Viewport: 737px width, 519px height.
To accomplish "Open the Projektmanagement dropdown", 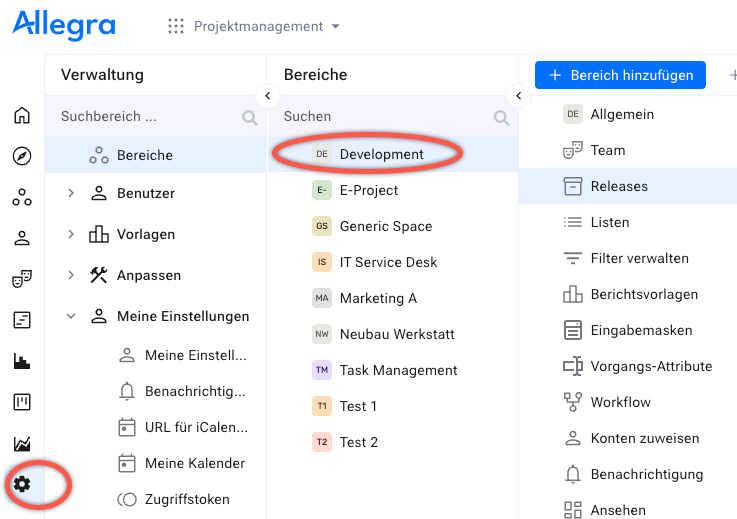I will 255,26.
